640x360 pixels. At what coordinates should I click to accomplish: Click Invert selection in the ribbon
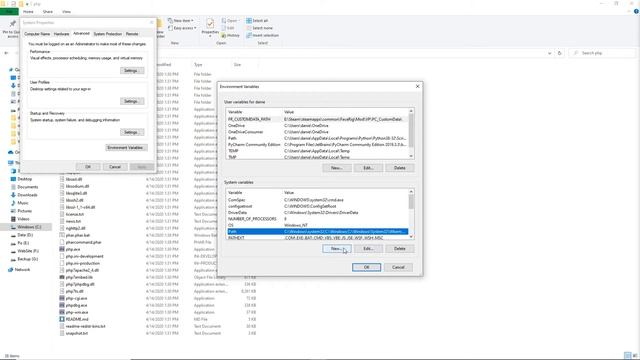tap(262, 36)
